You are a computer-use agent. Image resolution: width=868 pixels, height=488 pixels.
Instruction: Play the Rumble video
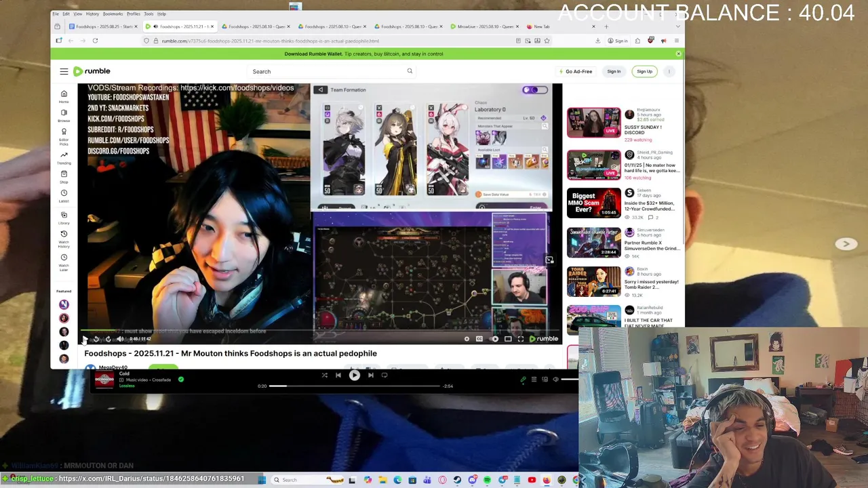pyautogui.click(x=85, y=339)
